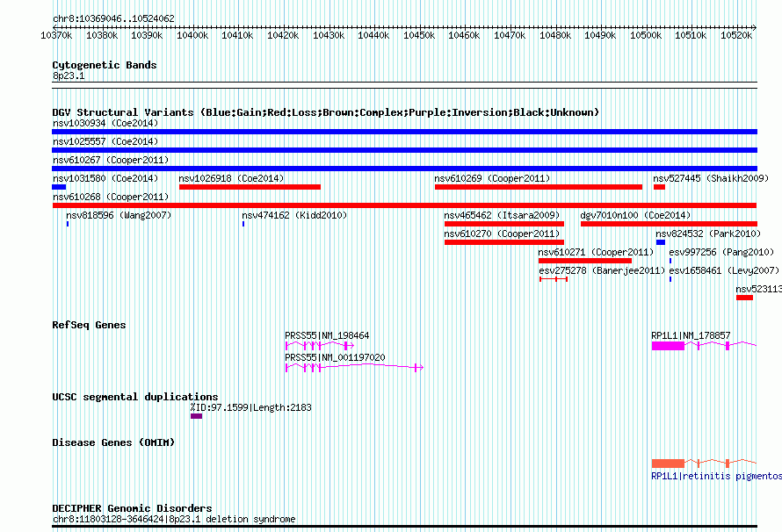Click the esv275278 (Banerjee2011) text label
The width and height of the screenshot is (782, 532).
coord(602,270)
